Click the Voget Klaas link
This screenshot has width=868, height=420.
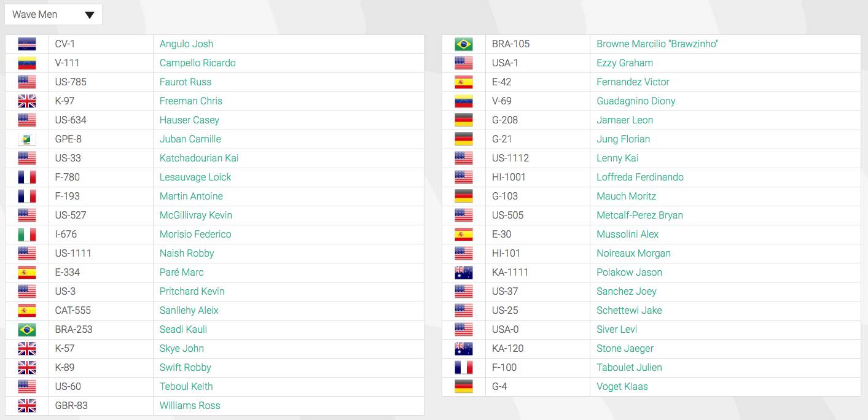[622, 387]
